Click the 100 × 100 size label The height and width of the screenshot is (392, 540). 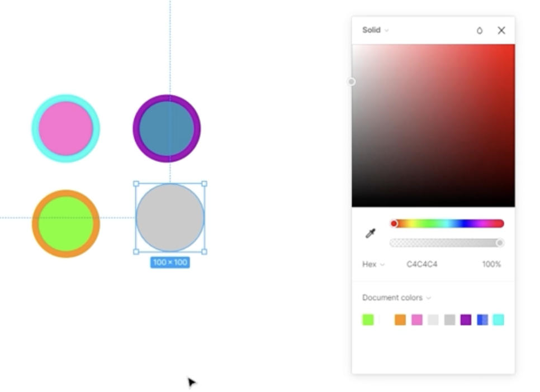tap(170, 262)
